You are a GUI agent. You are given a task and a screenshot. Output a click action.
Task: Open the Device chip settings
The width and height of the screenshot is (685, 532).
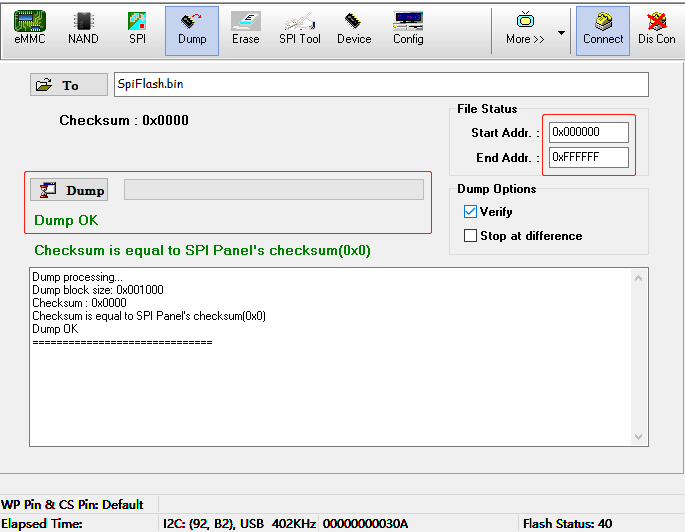(x=354, y=29)
